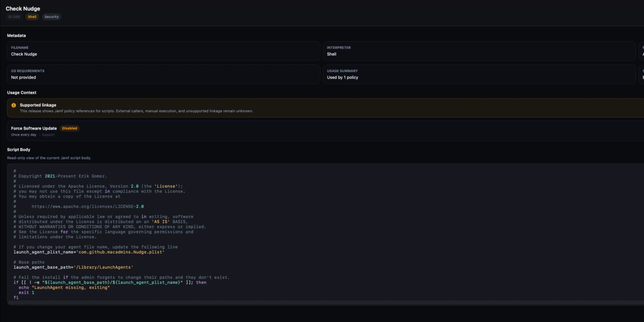Click the Filename value Check Nudge
This screenshot has width=644, height=322.
24,54
